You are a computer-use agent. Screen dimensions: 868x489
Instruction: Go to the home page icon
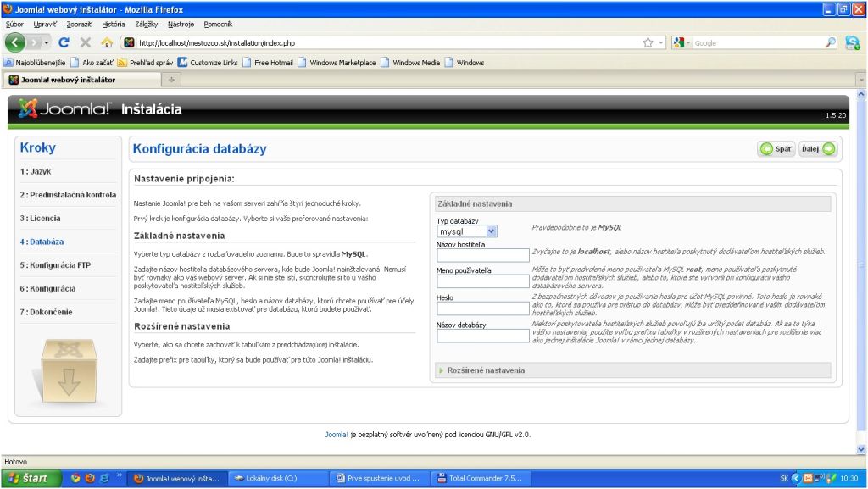tap(107, 42)
